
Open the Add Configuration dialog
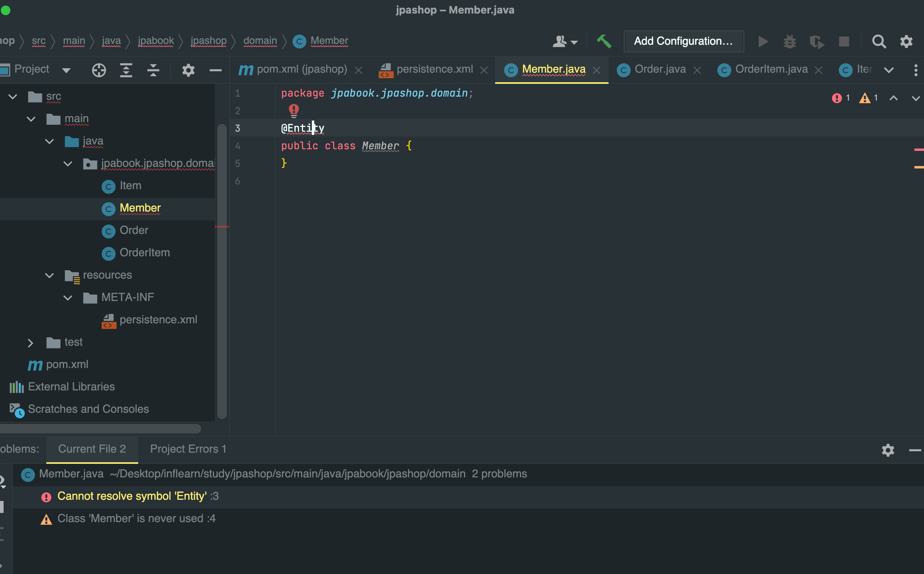pyautogui.click(x=684, y=41)
